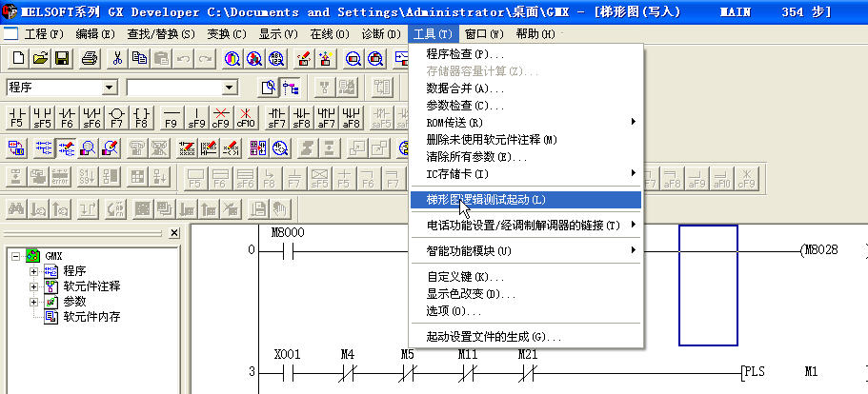Toggle write mode ladder icon
This screenshot has height=394, width=868.
click(67, 148)
